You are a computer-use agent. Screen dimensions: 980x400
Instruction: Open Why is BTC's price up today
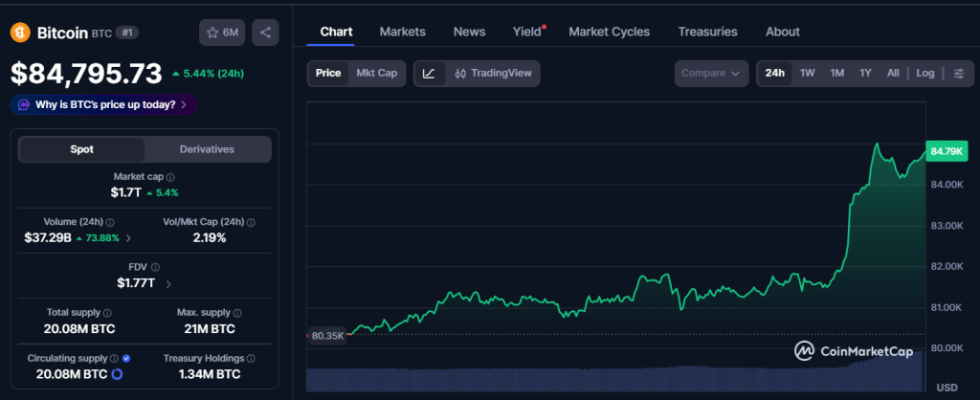[x=103, y=104]
